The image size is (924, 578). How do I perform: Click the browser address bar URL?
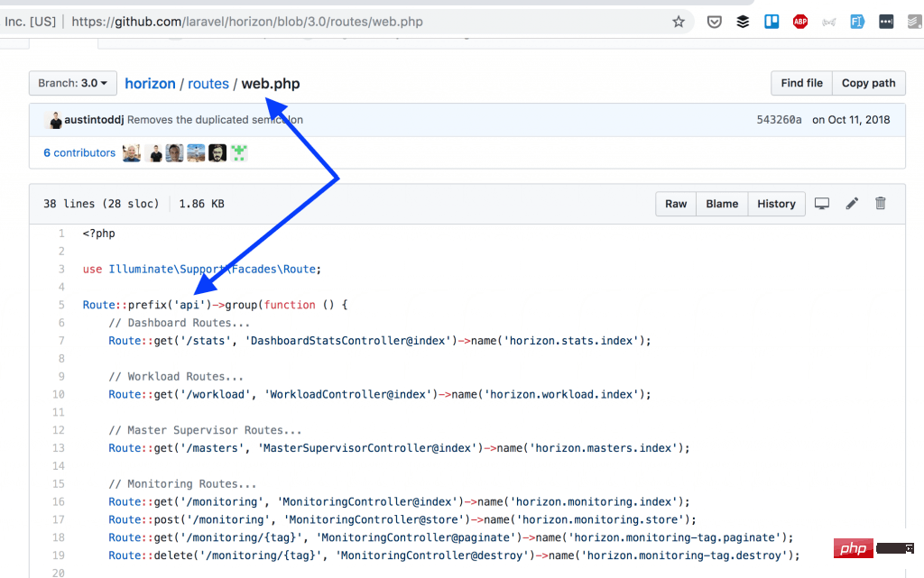[247, 22]
